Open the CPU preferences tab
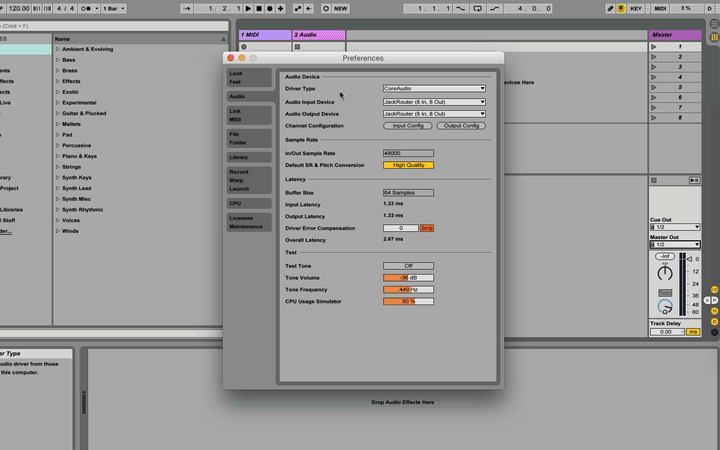This screenshot has height=450, width=720. (x=249, y=203)
